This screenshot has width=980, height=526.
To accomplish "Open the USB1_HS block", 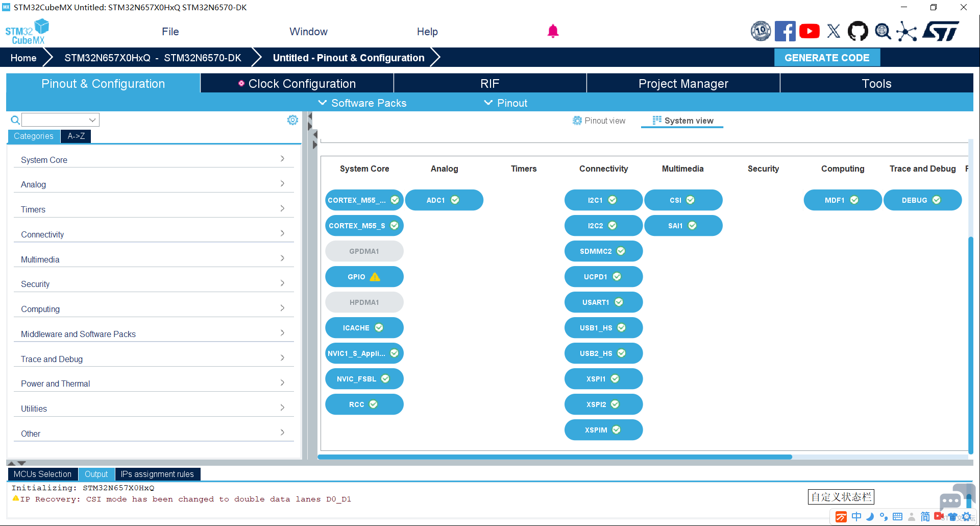I will point(603,328).
